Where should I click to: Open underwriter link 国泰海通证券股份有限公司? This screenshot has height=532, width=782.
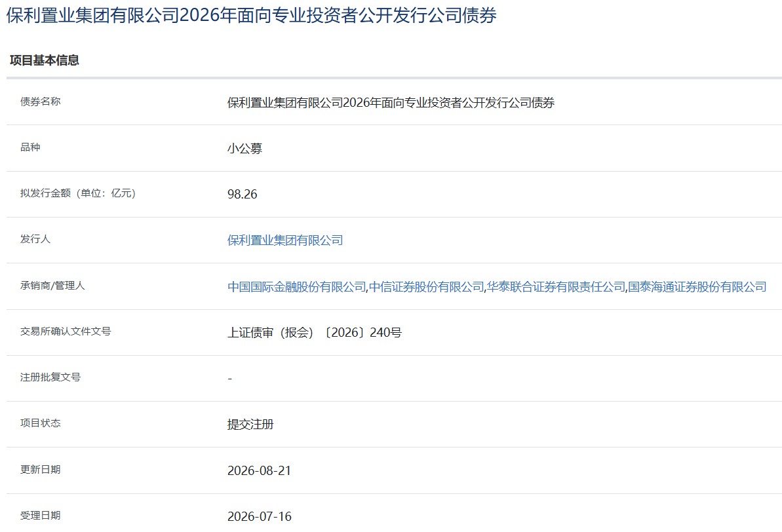[x=697, y=287]
